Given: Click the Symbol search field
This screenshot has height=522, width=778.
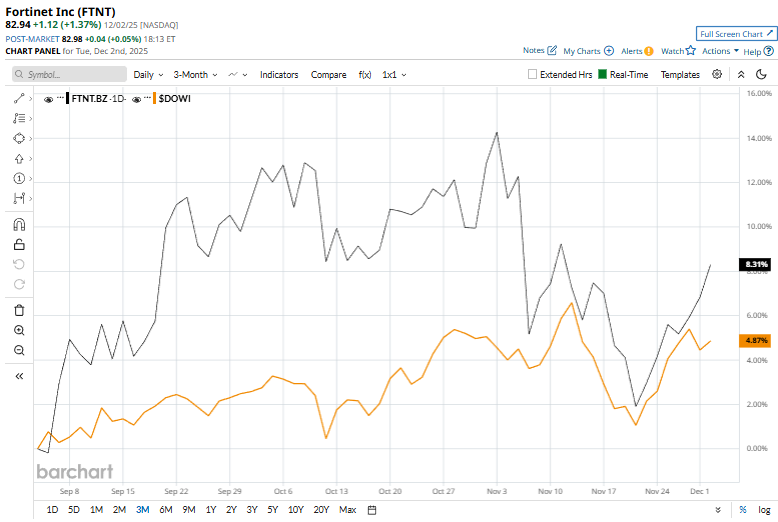Looking at the screenshot, I should point(69,74).
